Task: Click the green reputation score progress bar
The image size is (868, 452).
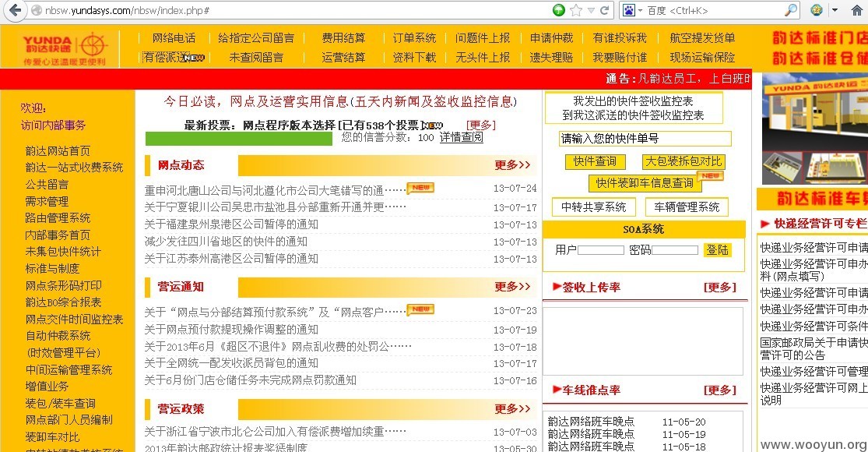Action: 238,138
